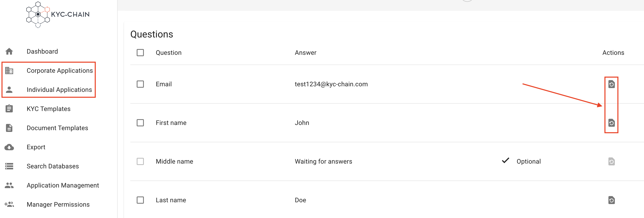Image resolution: width=644 pixels, height=218 pixels.
Task: Click the Search Databases storage icon
Action: [x=9, y=166]
